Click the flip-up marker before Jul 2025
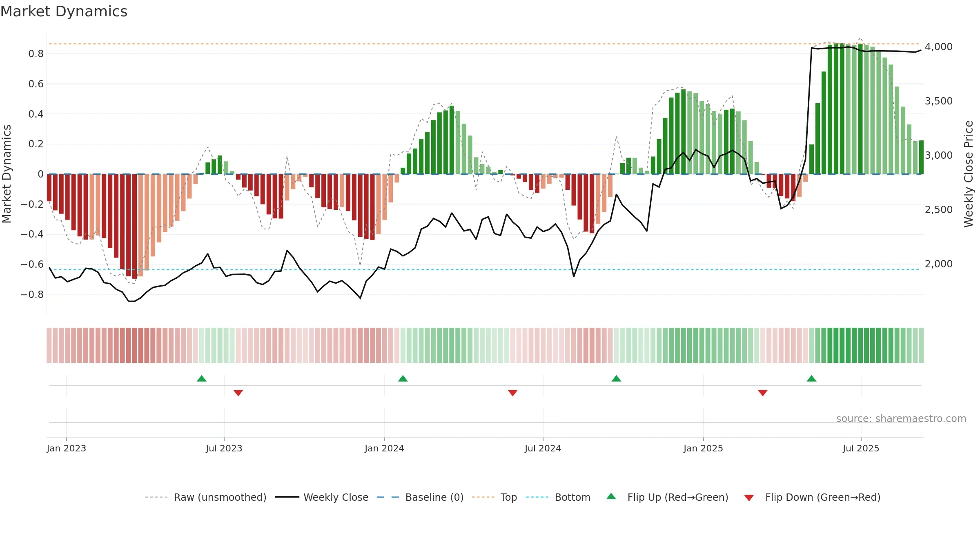980x551 pixels. point(812,378)
